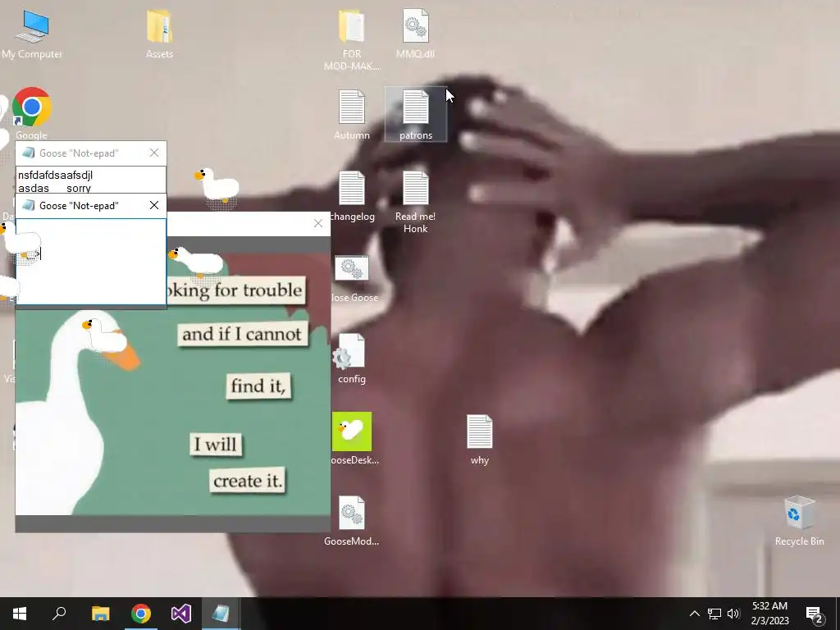Open the notification action center

815,614
